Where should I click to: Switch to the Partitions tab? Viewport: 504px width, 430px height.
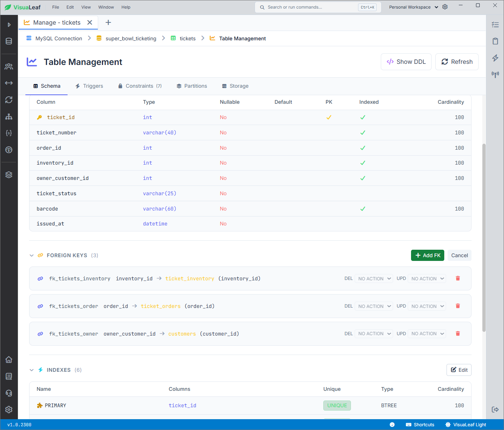192,86
